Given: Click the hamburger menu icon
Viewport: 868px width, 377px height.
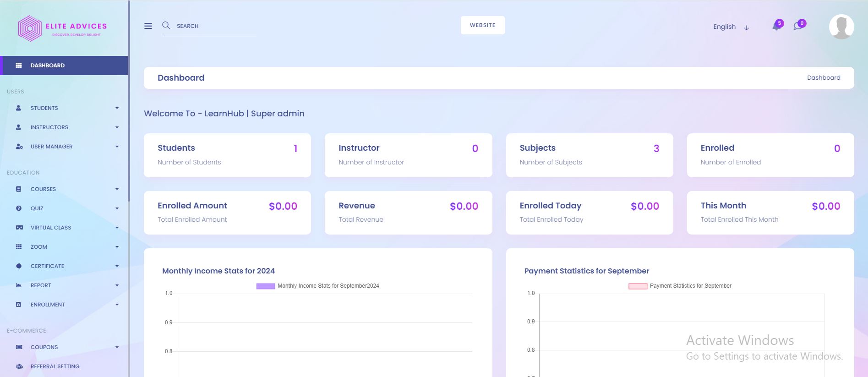Looking at the screenshot, I should click(148, 26).
